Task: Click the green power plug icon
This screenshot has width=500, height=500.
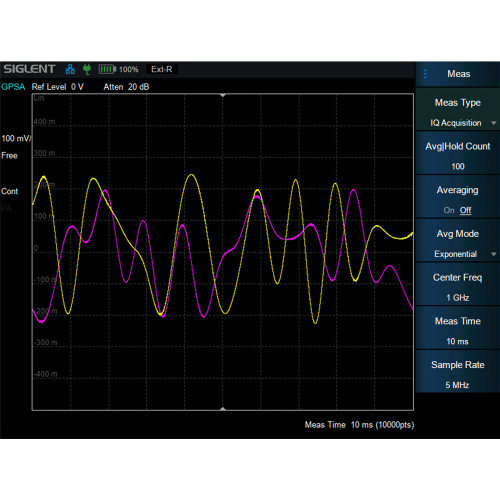Action: coord(87,69)
